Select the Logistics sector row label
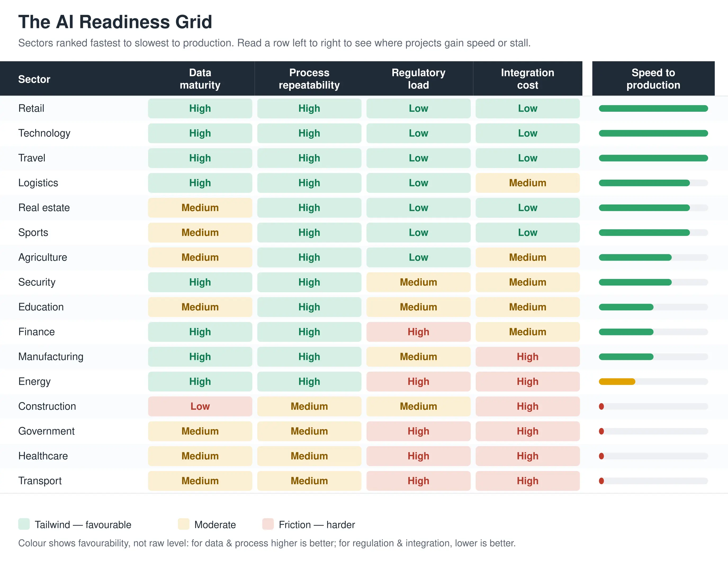The height and width of the screenshot is (561, 728). 38,183
